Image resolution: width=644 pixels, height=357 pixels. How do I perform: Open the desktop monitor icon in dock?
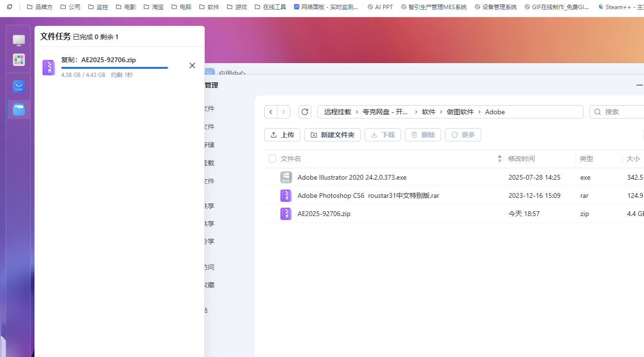(19, 40)
